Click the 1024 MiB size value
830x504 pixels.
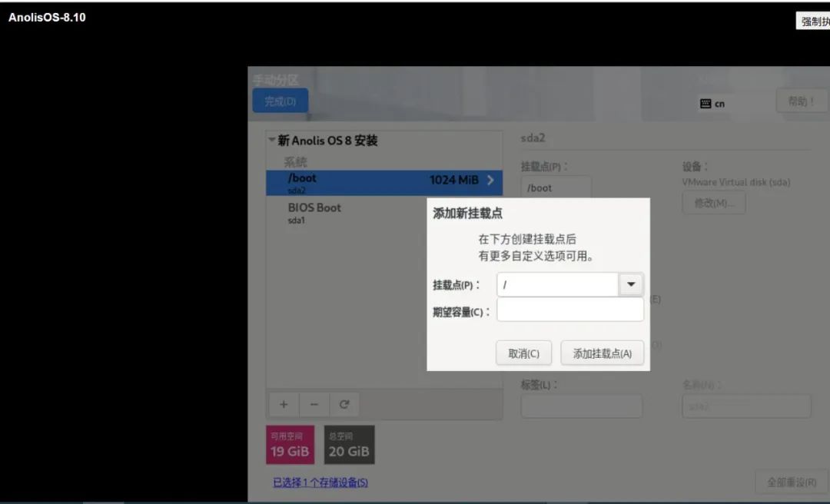453,180
